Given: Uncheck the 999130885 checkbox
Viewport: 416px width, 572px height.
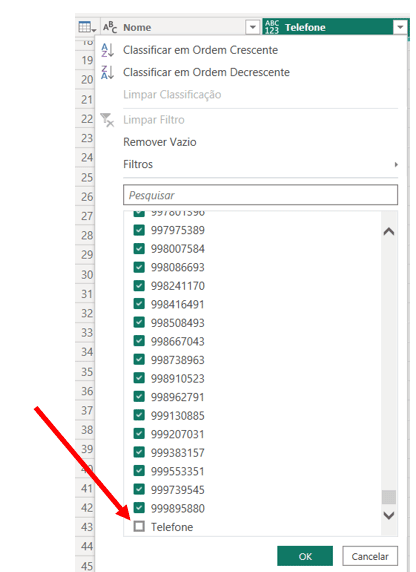Looking at the screenshot, I should [139, 415].
